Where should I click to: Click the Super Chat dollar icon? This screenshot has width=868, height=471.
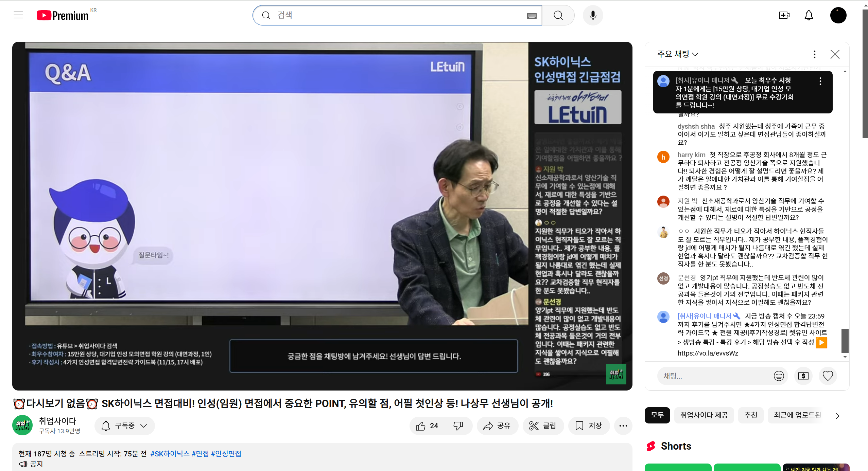click(x=803, y=376)
